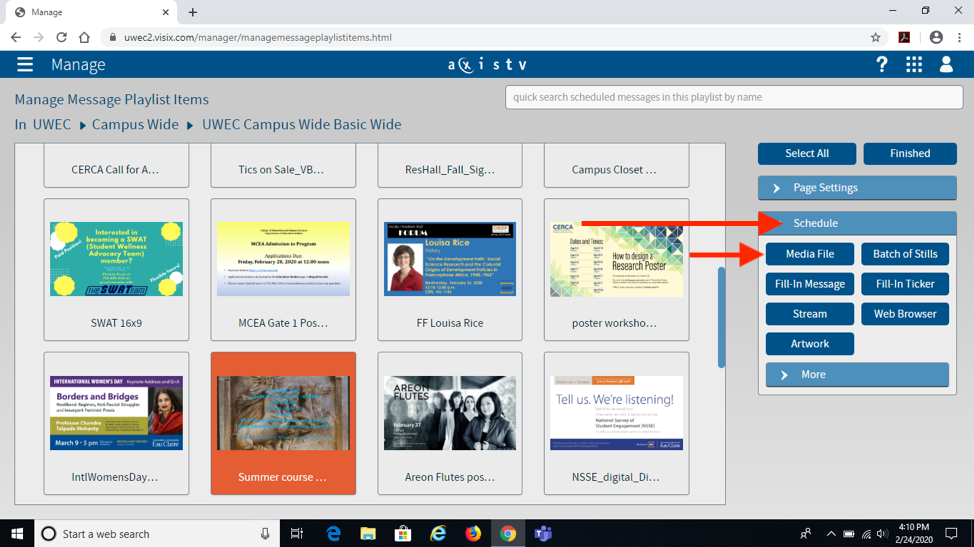Click the playlist vertical scrollbar handle
The width and height of the screenshot is (974, 547).
(721, 317)
